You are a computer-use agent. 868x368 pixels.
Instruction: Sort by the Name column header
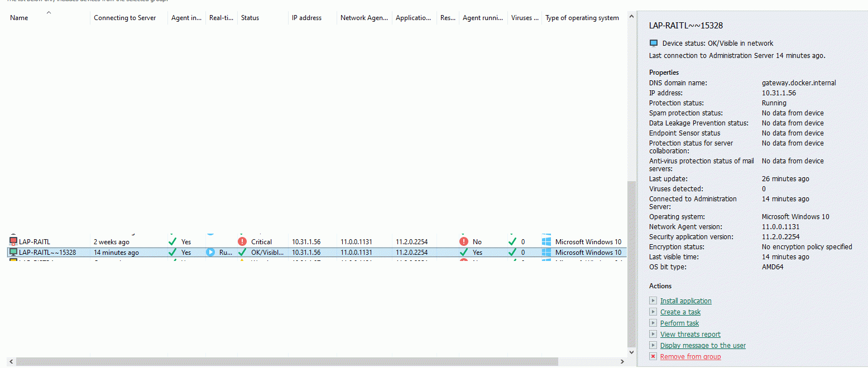coord(47,18)
